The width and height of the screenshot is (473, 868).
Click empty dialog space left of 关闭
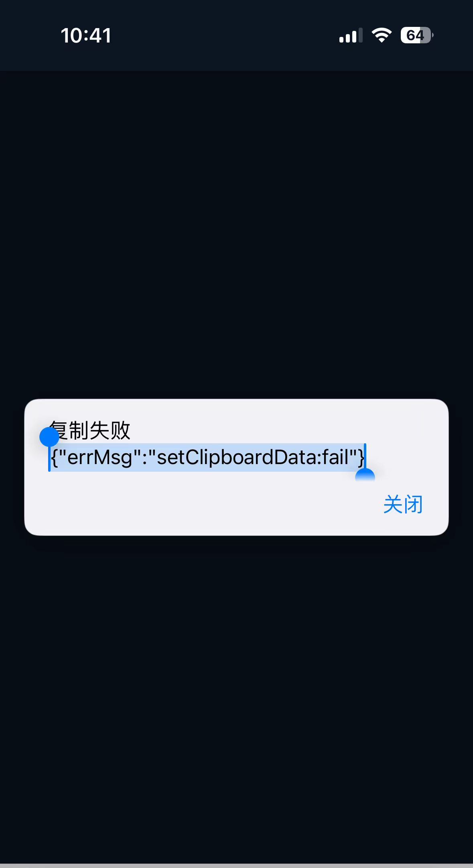[x=201, y=504]
